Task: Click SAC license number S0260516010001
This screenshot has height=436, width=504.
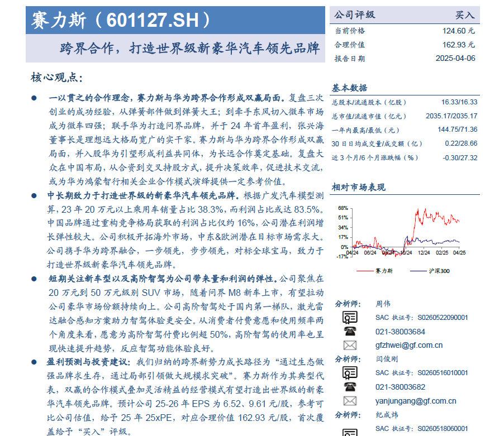Action: 443,373
